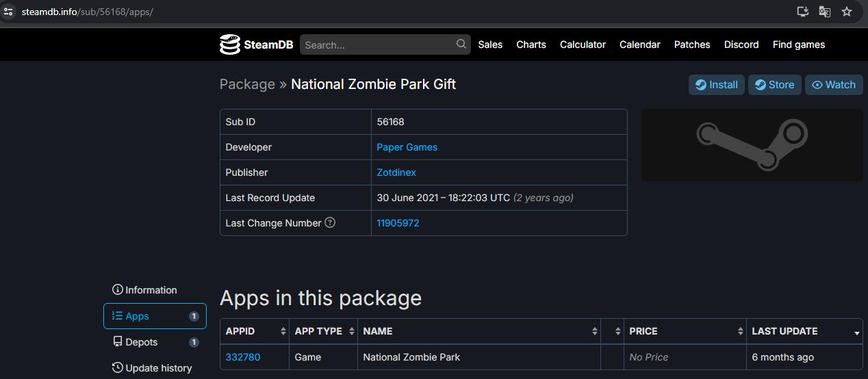Viewport: 868px width, 379px height.
Task: Click the search magnifier icon
Action: pos(461,44)
